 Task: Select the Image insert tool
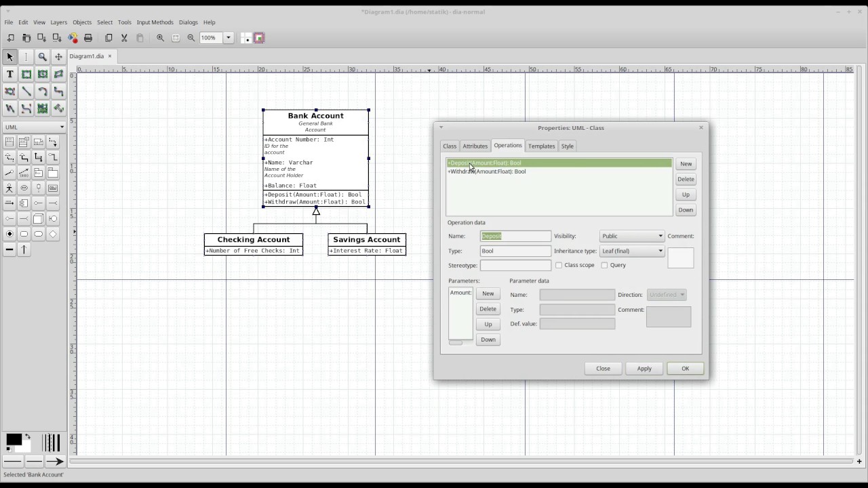[x=42, y=108]
